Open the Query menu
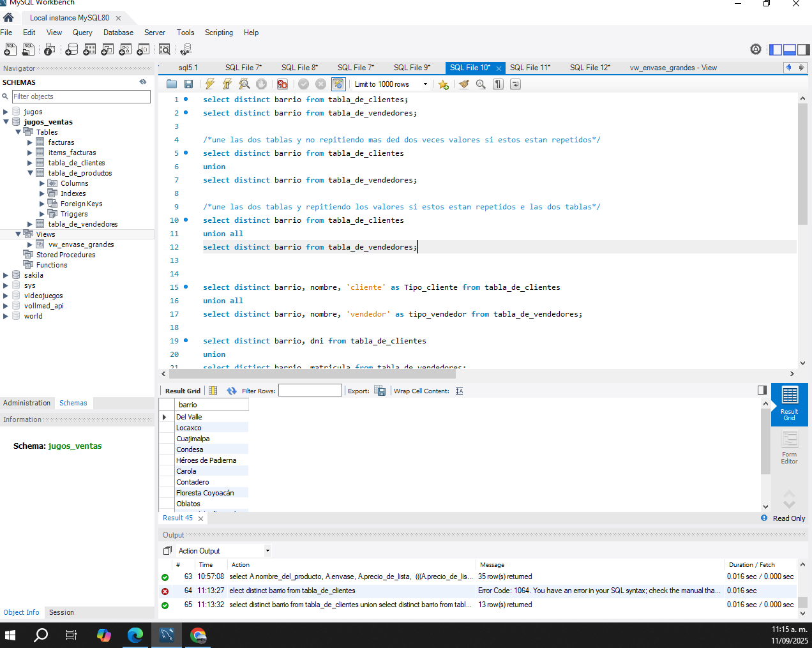 82,33
